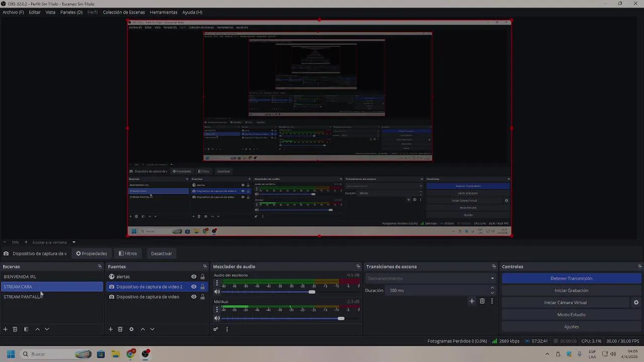Adjust Audio del escritorio volume slider

click(x=312, y=292)
